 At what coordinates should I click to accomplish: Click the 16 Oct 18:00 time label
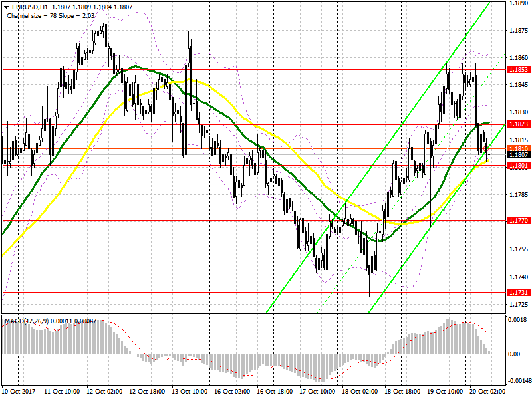click(x=275, y=392)
